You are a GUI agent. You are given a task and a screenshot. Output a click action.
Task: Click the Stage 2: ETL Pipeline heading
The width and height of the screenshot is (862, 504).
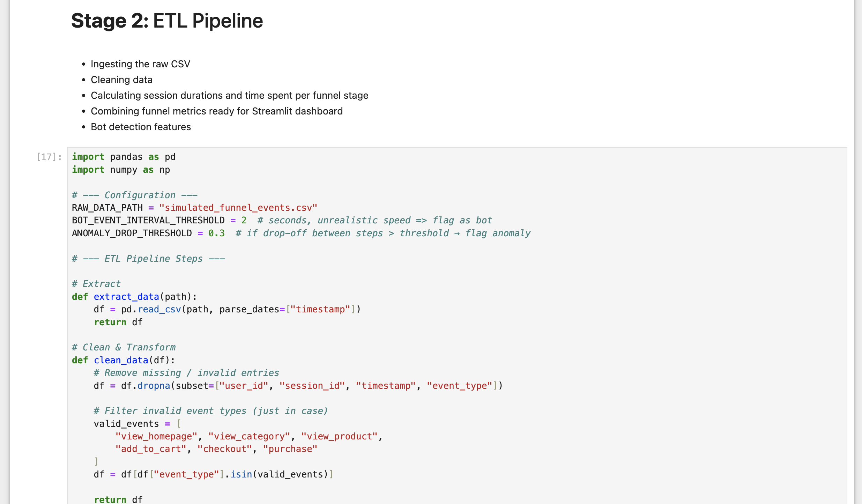pyautogui.click(x=167, y=21)
